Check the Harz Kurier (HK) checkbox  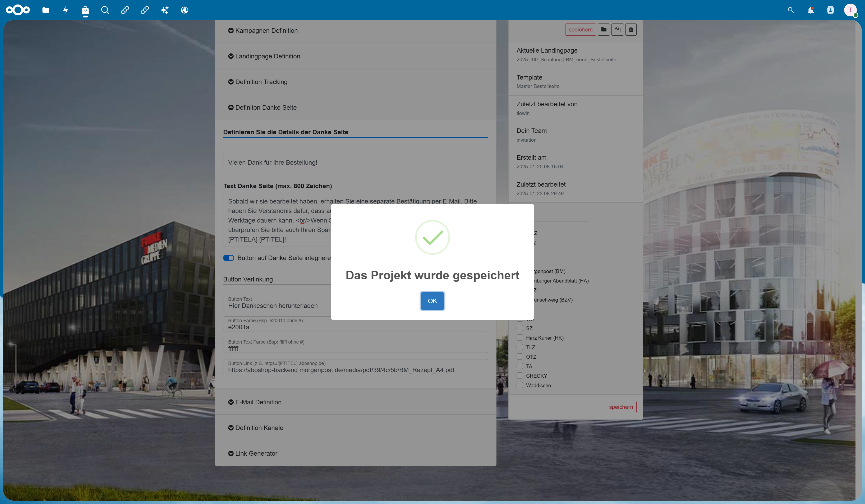(x=520, y=337)
